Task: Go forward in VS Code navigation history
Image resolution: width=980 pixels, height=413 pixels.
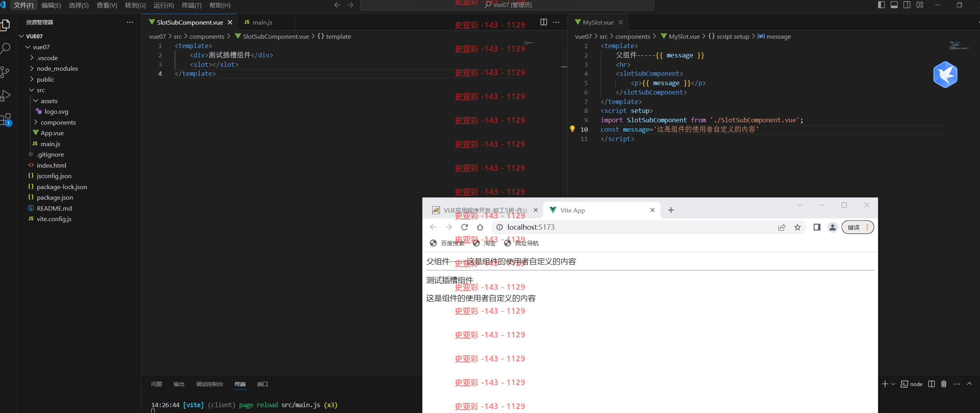Action: 350,5
